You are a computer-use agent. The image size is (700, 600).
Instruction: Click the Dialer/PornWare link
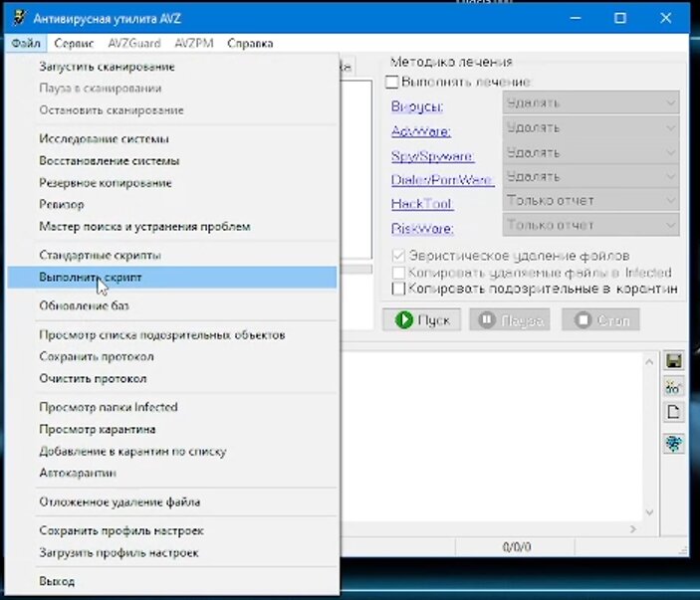coord(442,180)
